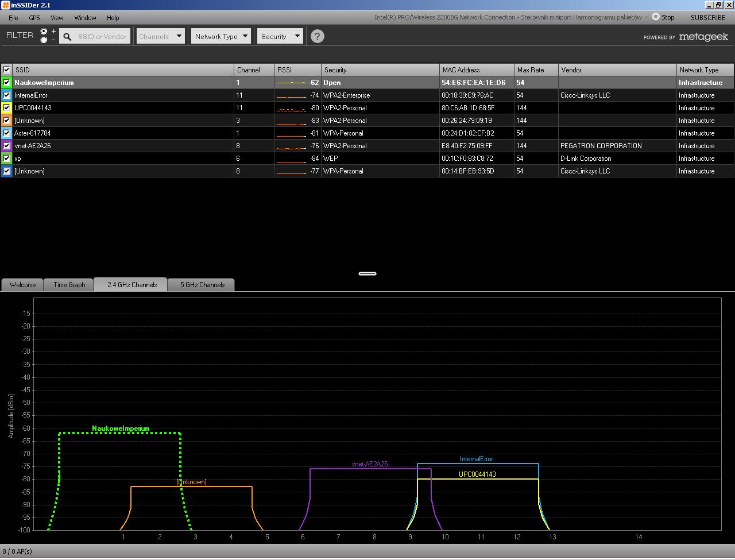The width and height of the screenshot is (735, 560).
Task: Open the Network Type filter dropdown
Action: coord(221,36)
